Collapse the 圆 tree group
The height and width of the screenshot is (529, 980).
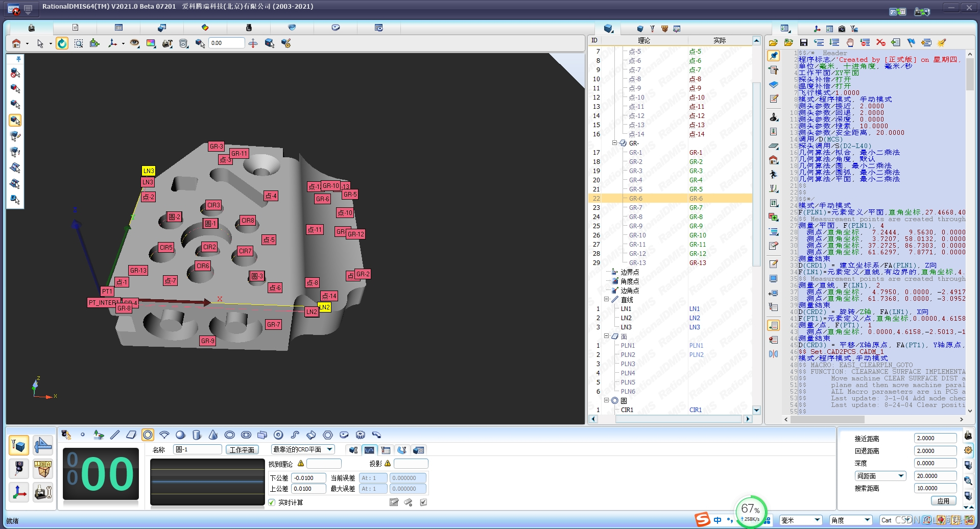point(607,401)
